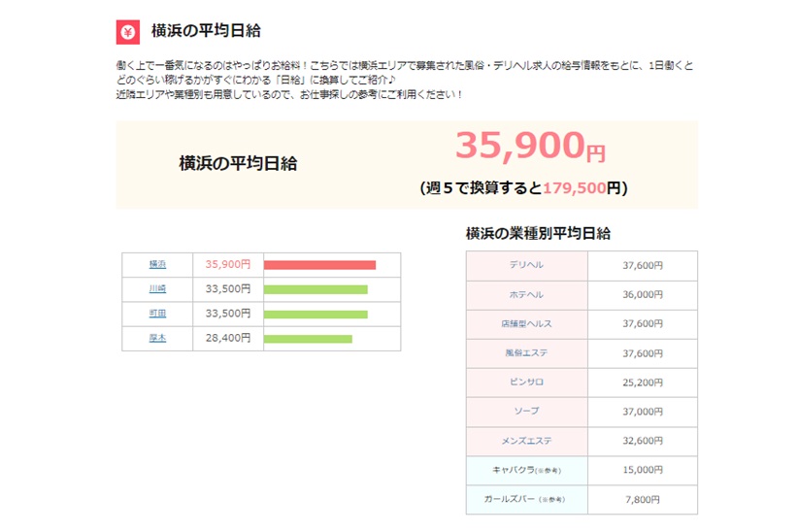This screenshot has width=798, height=532.
Task: Click the 店舗型ヘルス category cell
Action: click(x=526, y=323)
